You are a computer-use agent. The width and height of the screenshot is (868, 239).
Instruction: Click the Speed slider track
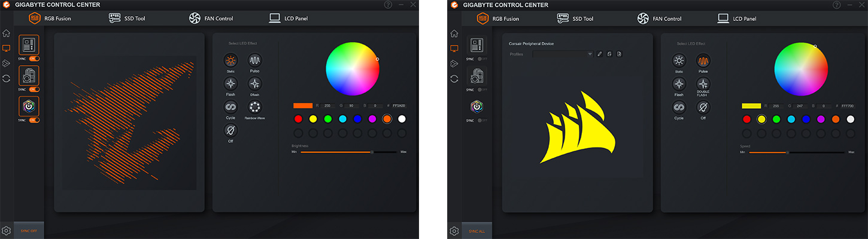(x=796, y=152)
